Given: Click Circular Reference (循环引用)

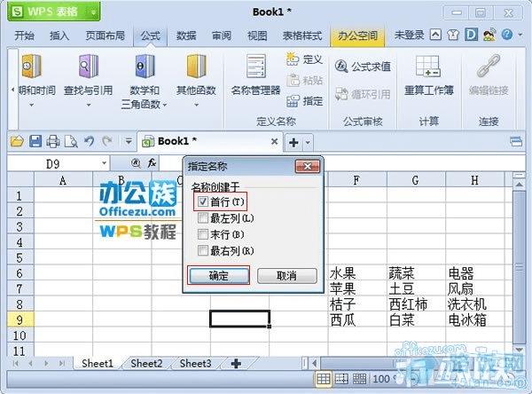Looking at the screenshot, I should pos(363,94).
